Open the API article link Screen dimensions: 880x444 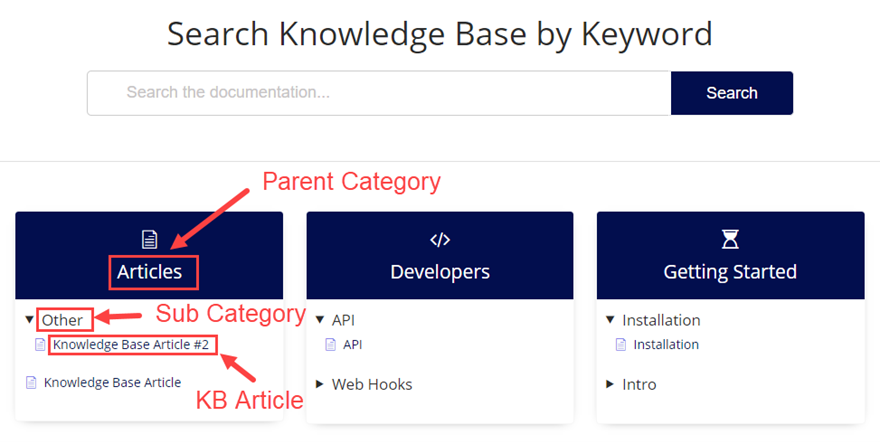(353, 345)
